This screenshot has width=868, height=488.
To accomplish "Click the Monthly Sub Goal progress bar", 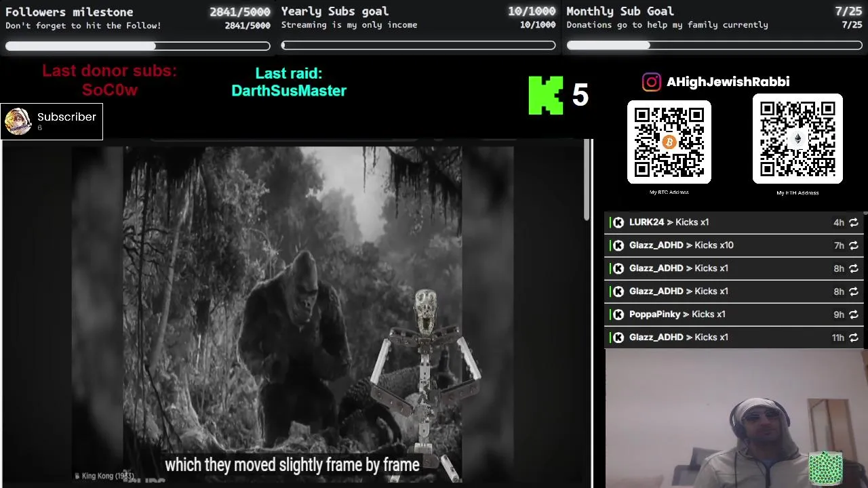I will (x=714, y=45).
